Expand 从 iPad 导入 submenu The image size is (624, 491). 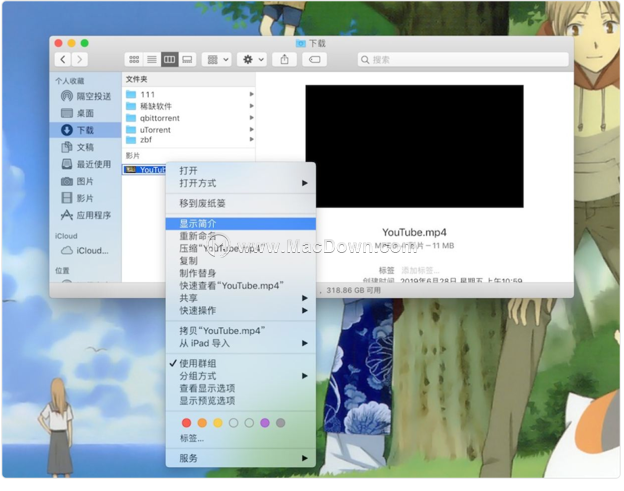(241, 343)
